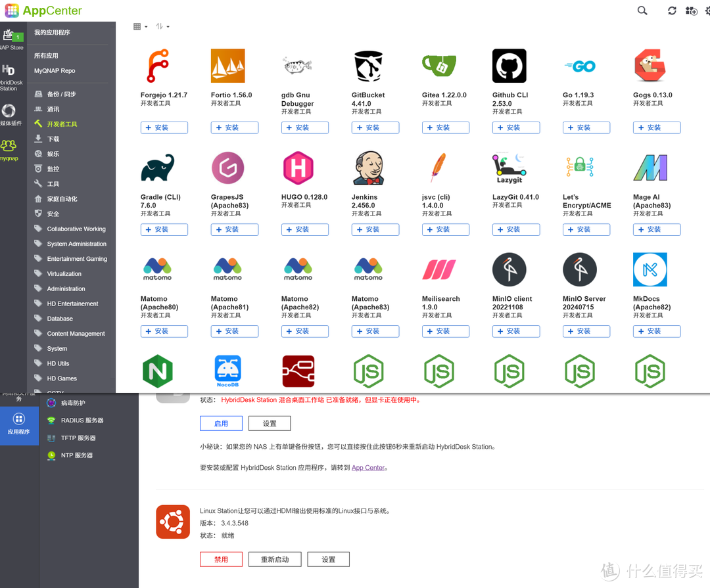This screenshot has height=588, width=710.
Task: Click 设置 next to 启用 button
Action: pos(270,424)
